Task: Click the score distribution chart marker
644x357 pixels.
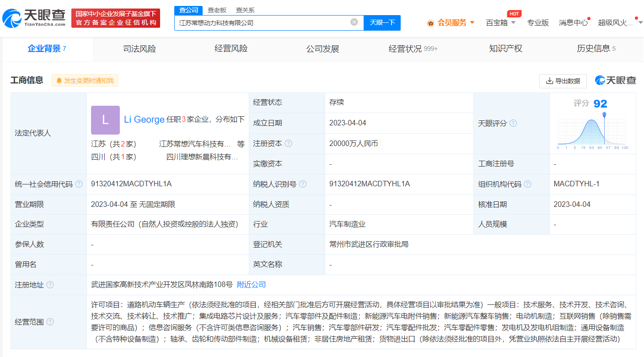Action: click(604, 114)
